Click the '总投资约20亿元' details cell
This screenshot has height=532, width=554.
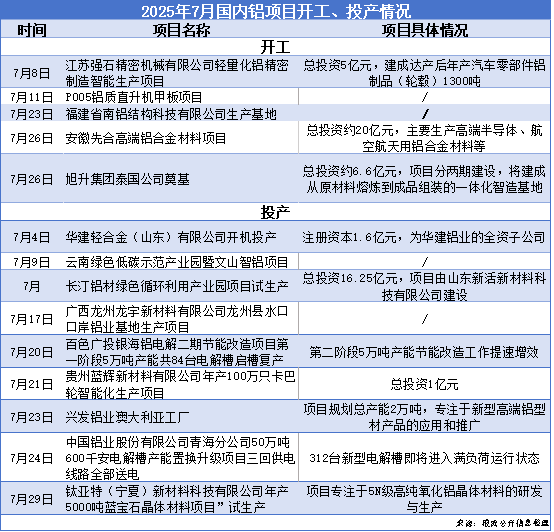click(x=424, y=138)
